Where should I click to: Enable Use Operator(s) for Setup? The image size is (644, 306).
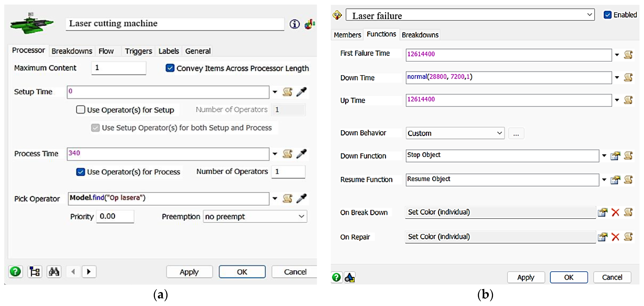coord(80,109)
